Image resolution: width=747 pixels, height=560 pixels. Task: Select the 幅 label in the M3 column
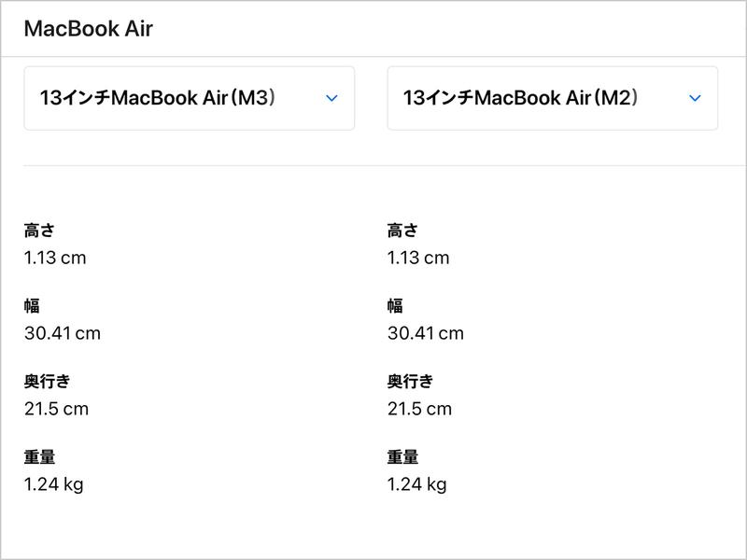click(x=32, y=306)
